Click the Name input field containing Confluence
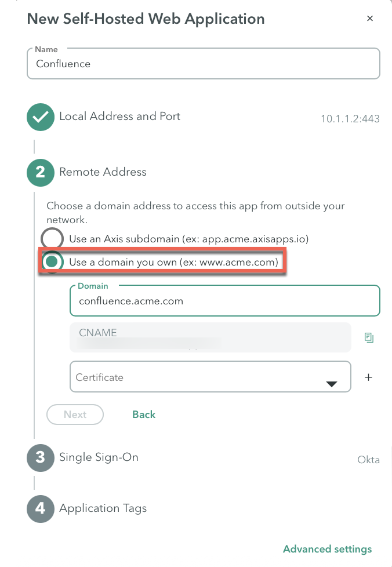Viewport: 392px width, 567px height. pyautogui.click(x=203, y=64)
